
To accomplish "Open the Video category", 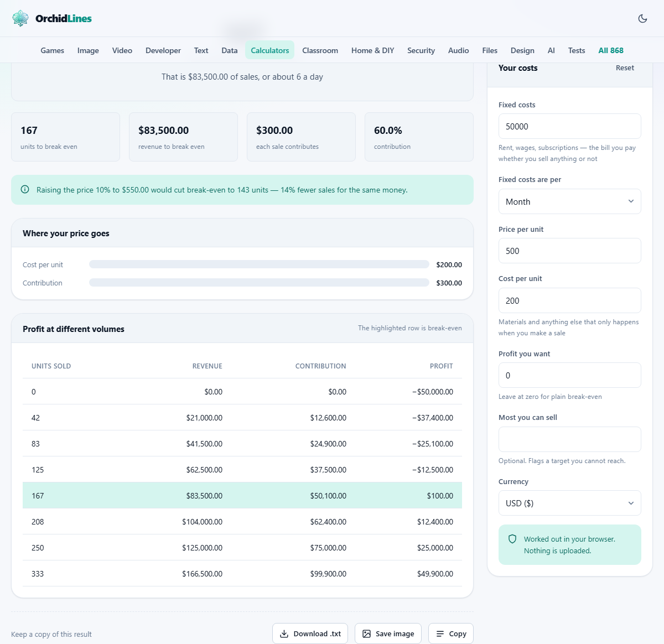I will click(122, 50).
